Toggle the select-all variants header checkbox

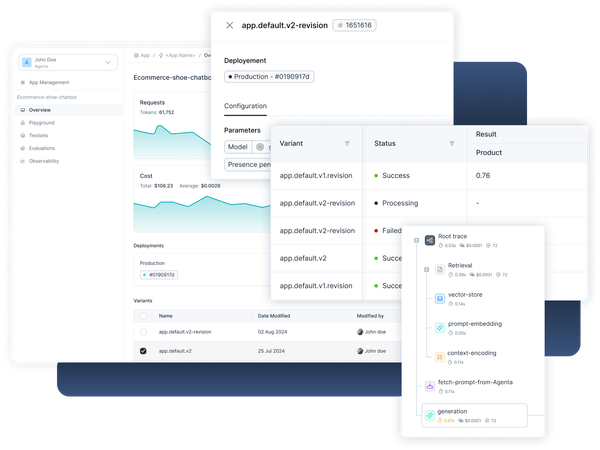[143, 315]
